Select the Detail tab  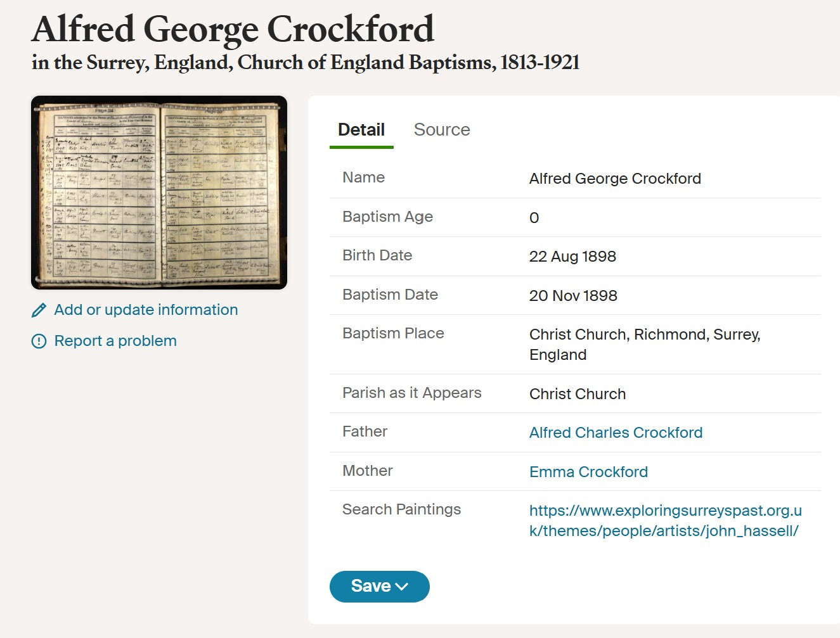point(361,130)
